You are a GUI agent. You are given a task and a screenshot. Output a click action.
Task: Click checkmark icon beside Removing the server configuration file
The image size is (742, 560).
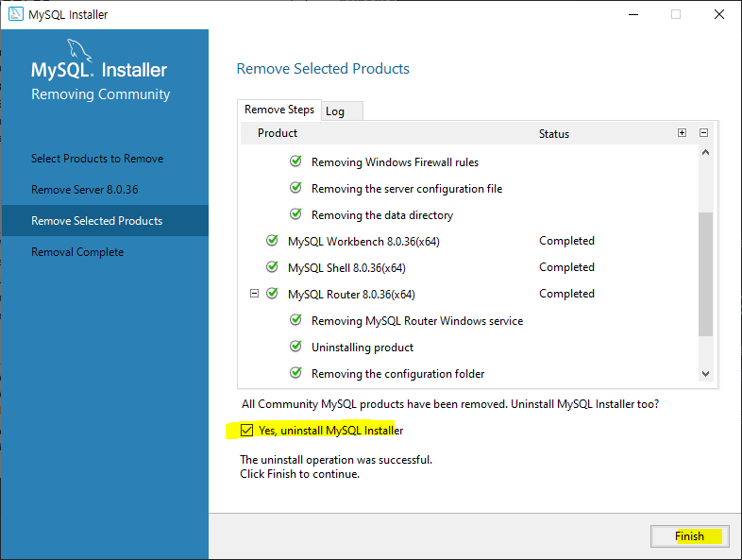point(295,188)
